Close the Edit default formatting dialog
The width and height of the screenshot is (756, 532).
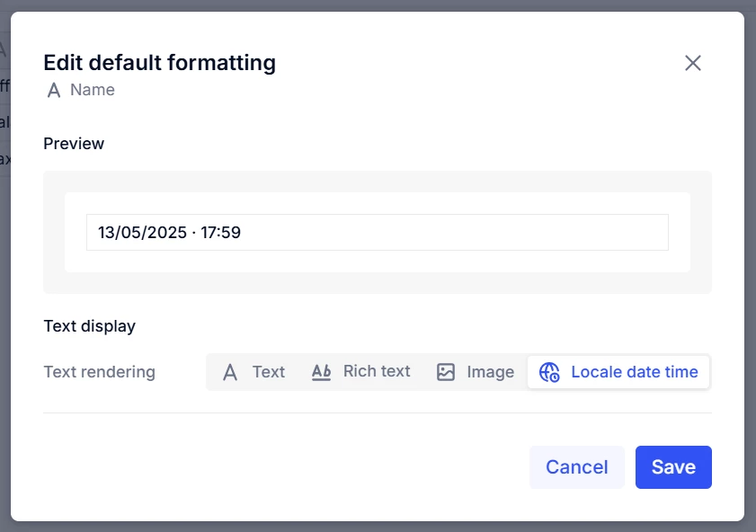tap(692, 63)
